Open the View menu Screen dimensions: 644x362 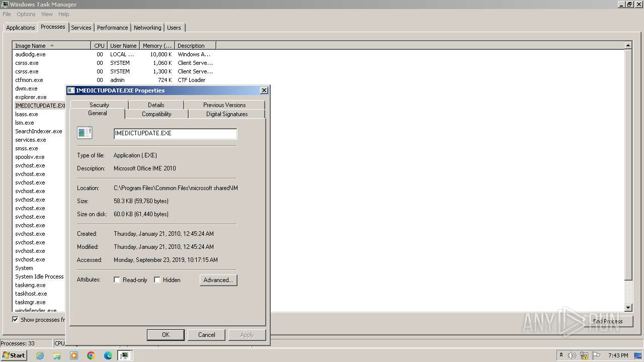(47, 14)
